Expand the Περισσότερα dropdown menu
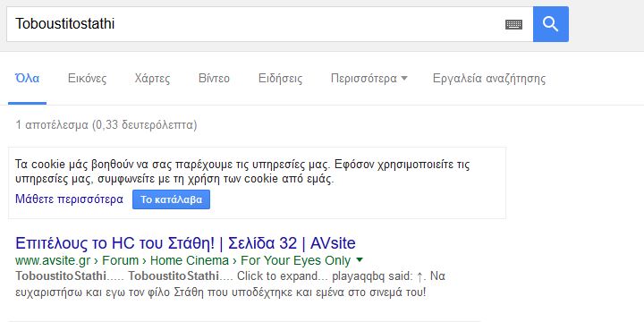The image size is (644, 322). click(369, 78)
